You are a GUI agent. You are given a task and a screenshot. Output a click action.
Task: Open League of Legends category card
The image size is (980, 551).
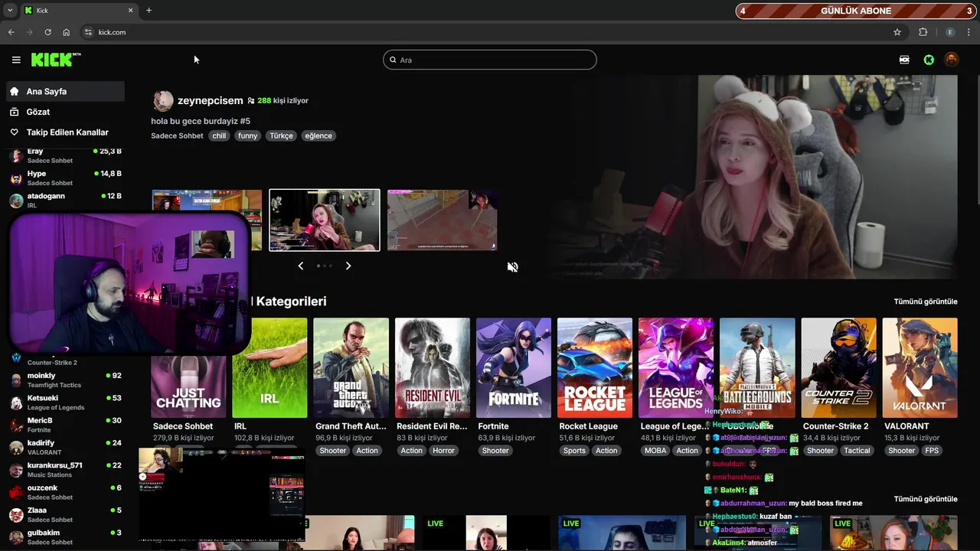point(676,367)
